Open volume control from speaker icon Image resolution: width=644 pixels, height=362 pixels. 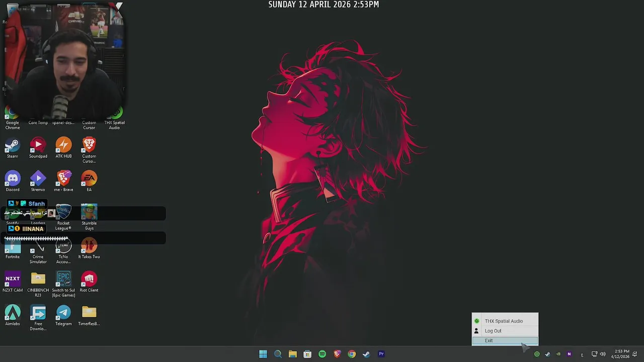pos(603,354)
